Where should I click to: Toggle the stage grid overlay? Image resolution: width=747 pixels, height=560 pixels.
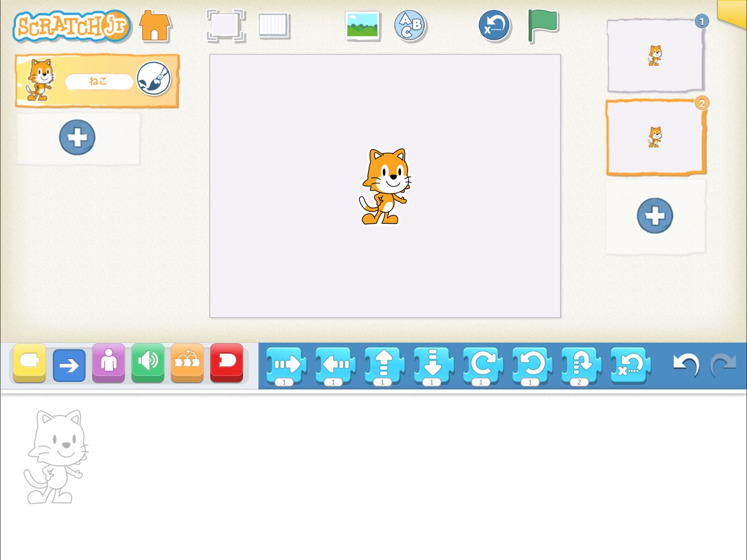(x=274, y=25)
